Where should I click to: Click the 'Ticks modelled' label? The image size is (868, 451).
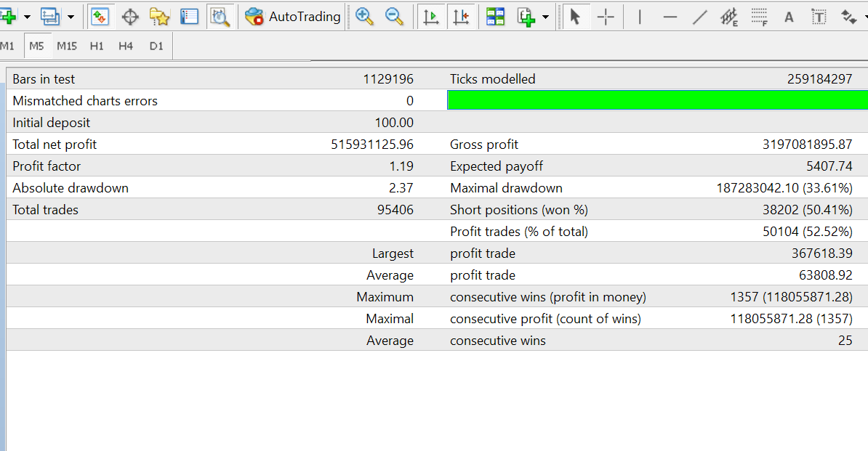coord(493,79)
